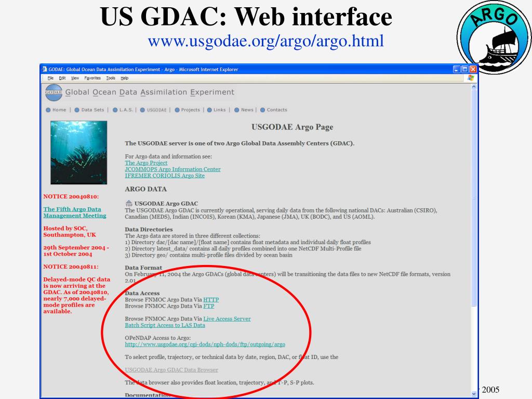532x399 pixels.
Task: Follow The Argo Project link
Action: point(146,163)
